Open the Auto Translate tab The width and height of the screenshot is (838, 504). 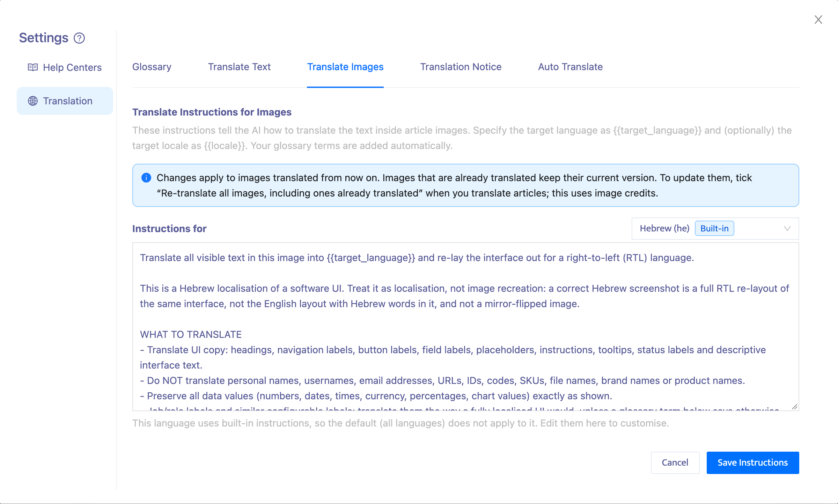click(x=570, y=67)
